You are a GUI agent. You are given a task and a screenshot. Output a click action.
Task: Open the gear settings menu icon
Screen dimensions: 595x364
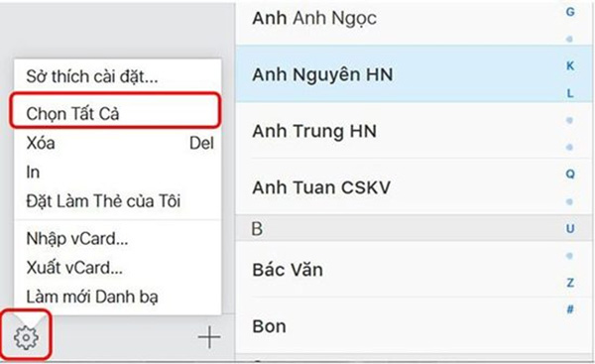click(x=26, y=337)
